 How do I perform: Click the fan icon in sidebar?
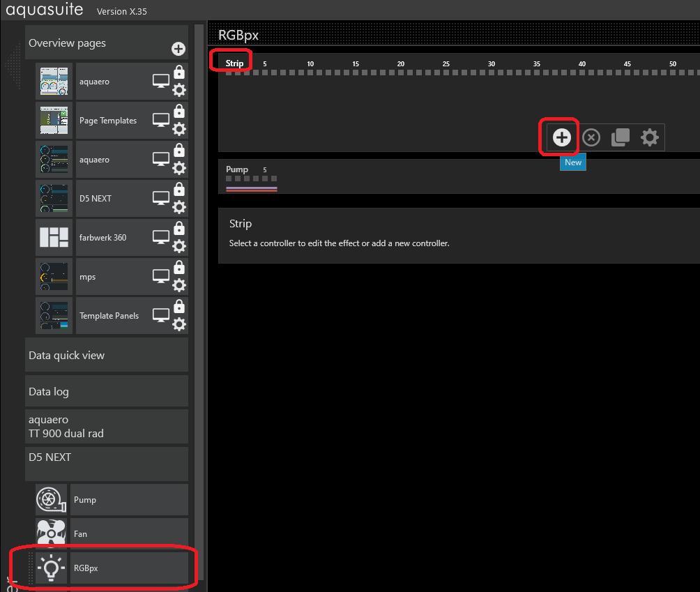click(51, 533)
